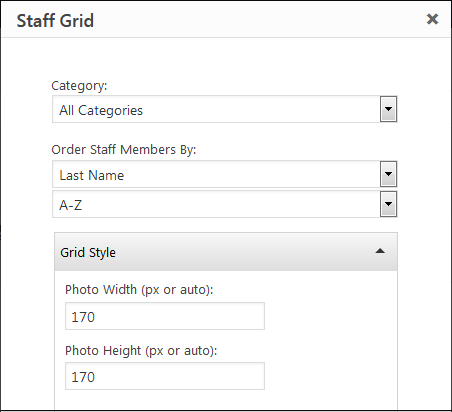Focus the Photo Width input field
Screen dimensions: 452x412
(165, 316)
